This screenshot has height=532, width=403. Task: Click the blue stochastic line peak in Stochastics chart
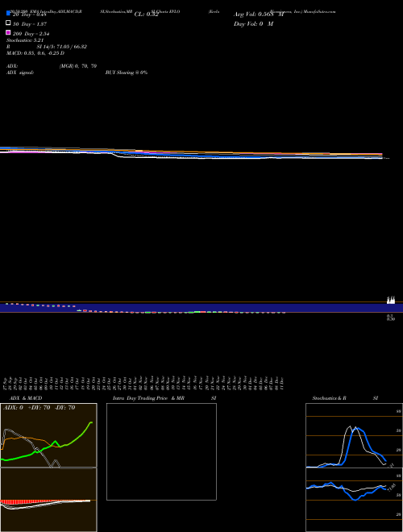[356, 429]
